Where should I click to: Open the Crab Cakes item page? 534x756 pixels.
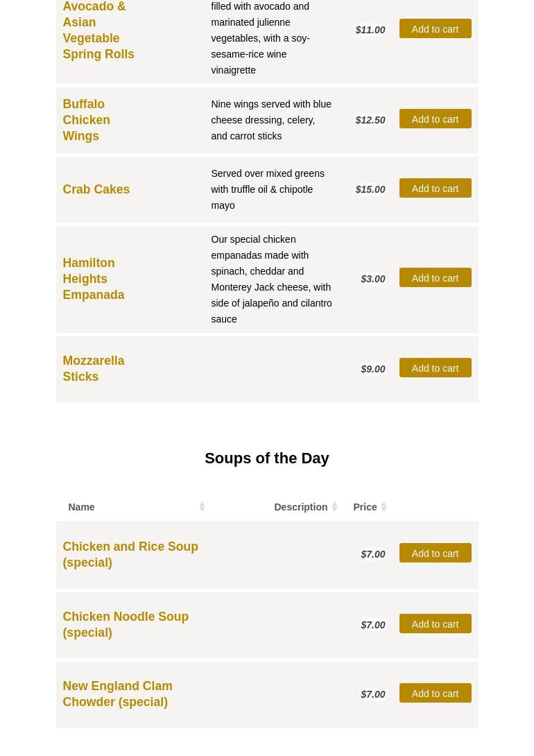(x=96, y=189)
